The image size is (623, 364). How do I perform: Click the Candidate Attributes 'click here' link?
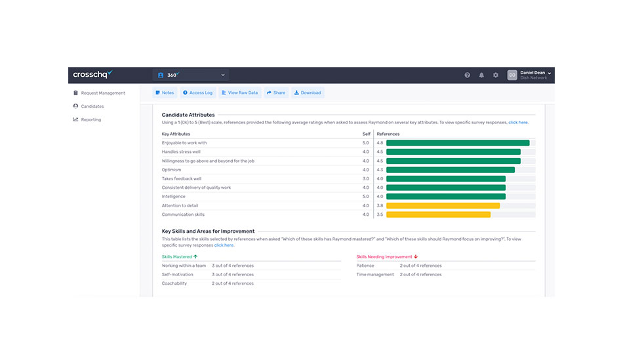(517, 123)
